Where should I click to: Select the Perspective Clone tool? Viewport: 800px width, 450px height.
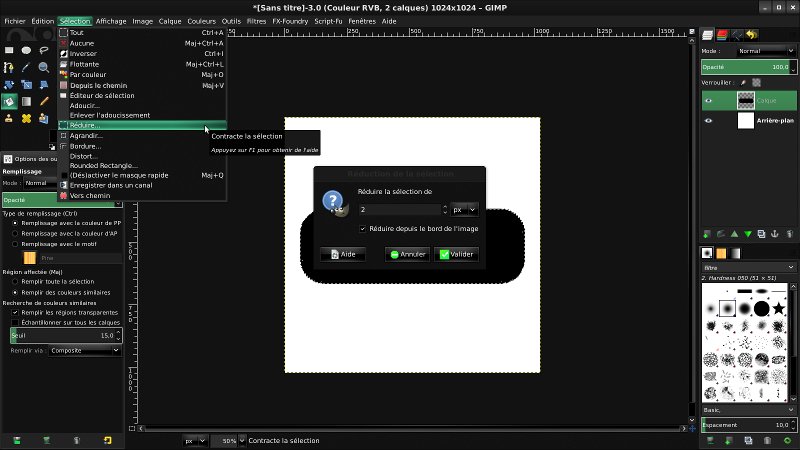(44, 118)
